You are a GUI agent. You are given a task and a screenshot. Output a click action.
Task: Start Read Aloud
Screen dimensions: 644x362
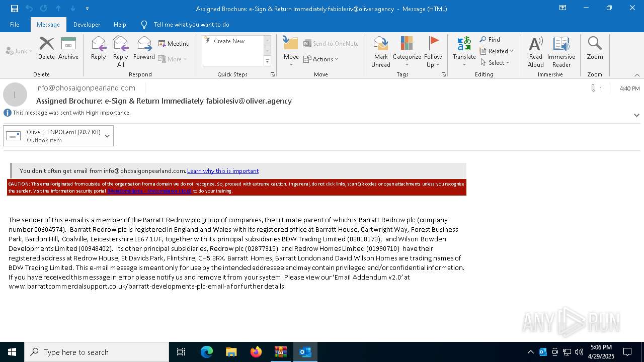536,52
